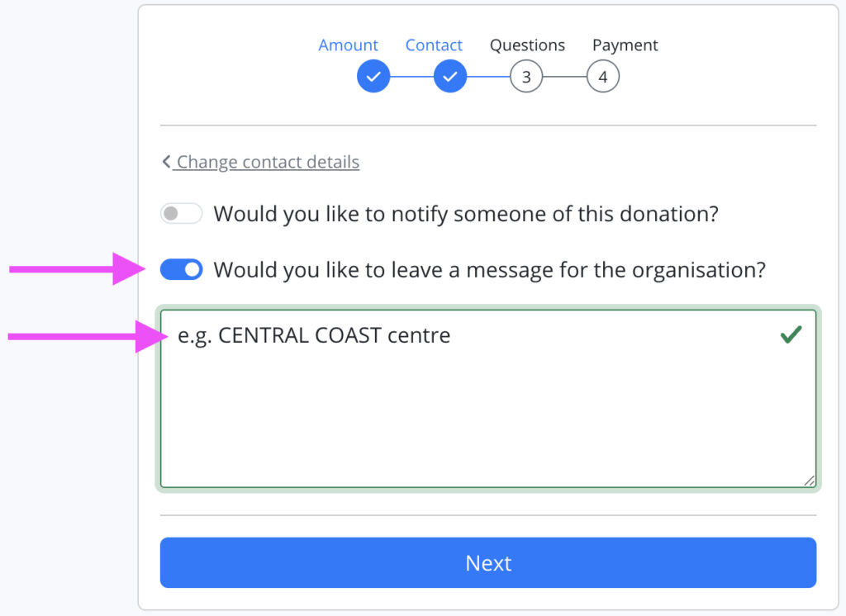This screenshot has width=846, height=616.
Task: Click the textarea resize handle corner
Action: click(809, 481)
